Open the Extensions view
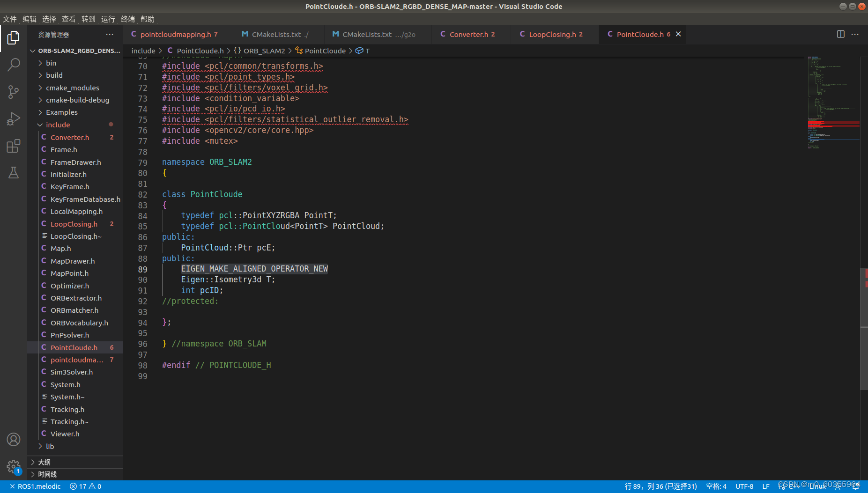The image size is (868, 493). point(14,146)
